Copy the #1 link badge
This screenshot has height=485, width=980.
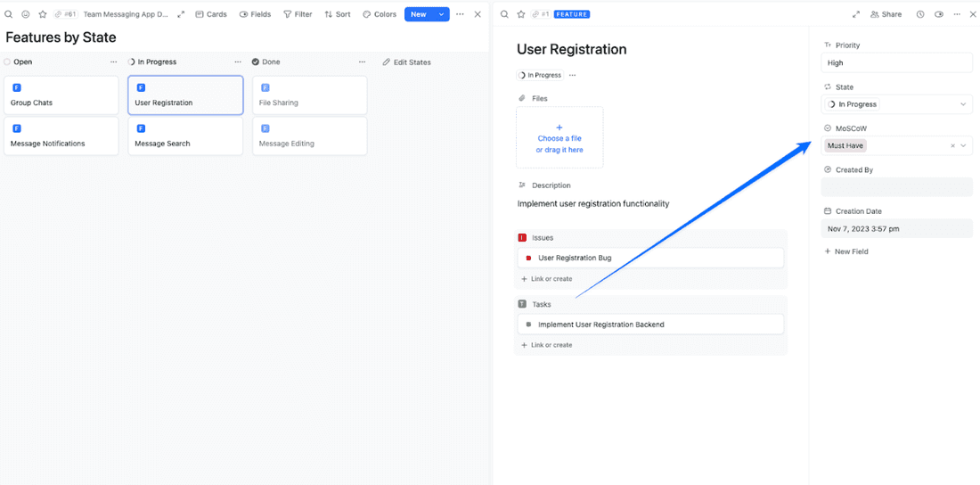541,13
